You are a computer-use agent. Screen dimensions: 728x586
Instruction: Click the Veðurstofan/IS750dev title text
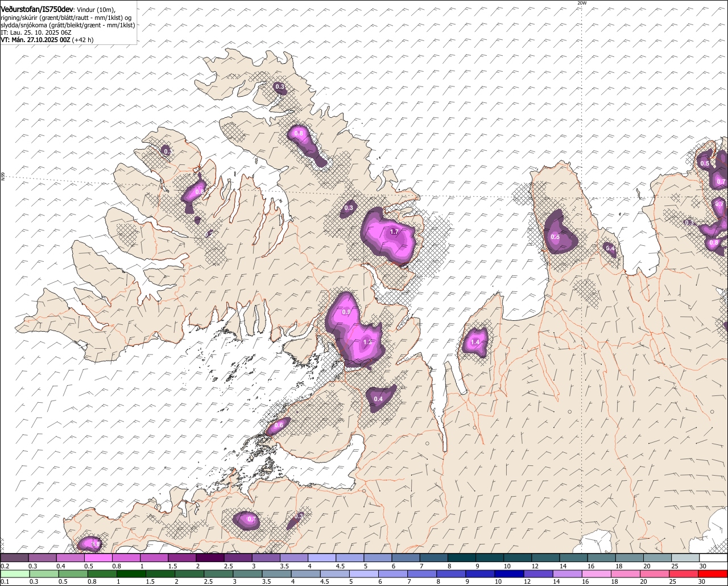(x=37, y=9)
